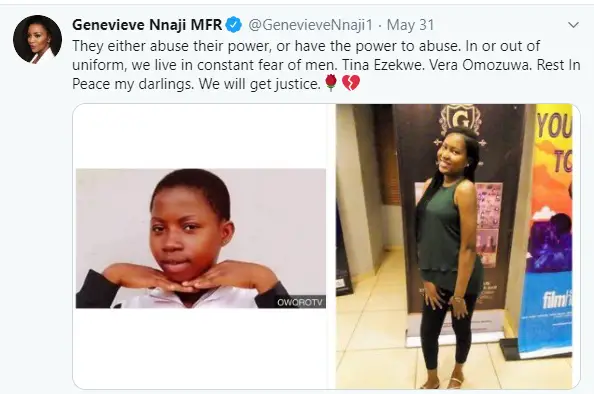The width and height of the screenshot is (594, 394).
Task: Click 'We will get justice' sentence
Action: coord(259,84)
